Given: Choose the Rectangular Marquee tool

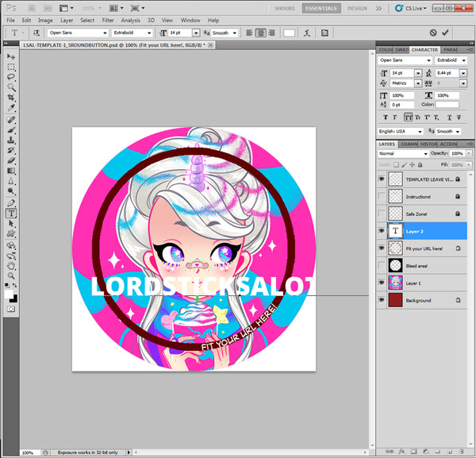Looking at the screenshot, I should [x=12, y=67].
